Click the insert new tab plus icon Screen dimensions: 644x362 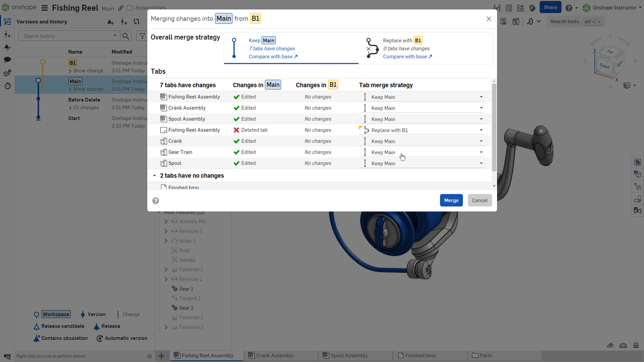pyautogui.click(x=161, y=356)
